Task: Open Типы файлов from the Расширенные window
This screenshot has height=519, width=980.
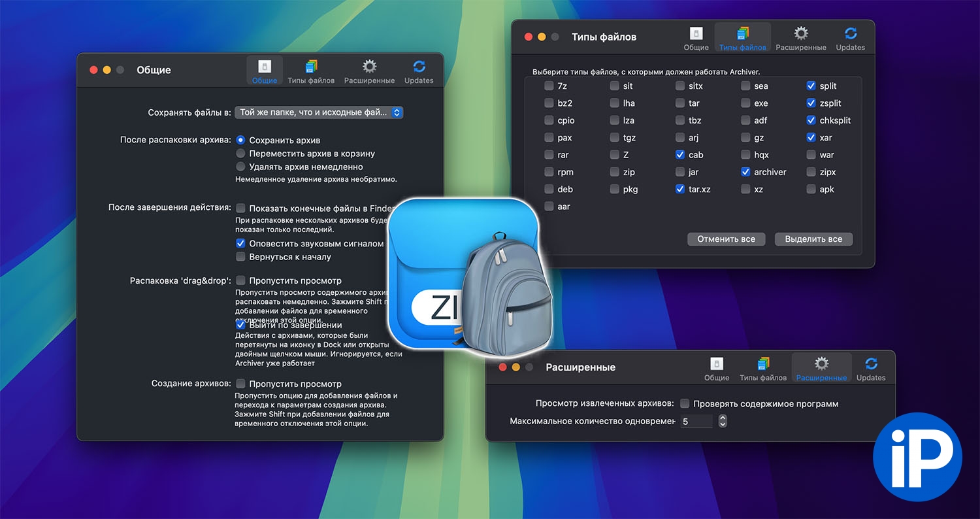Action: tap(763, 368)
